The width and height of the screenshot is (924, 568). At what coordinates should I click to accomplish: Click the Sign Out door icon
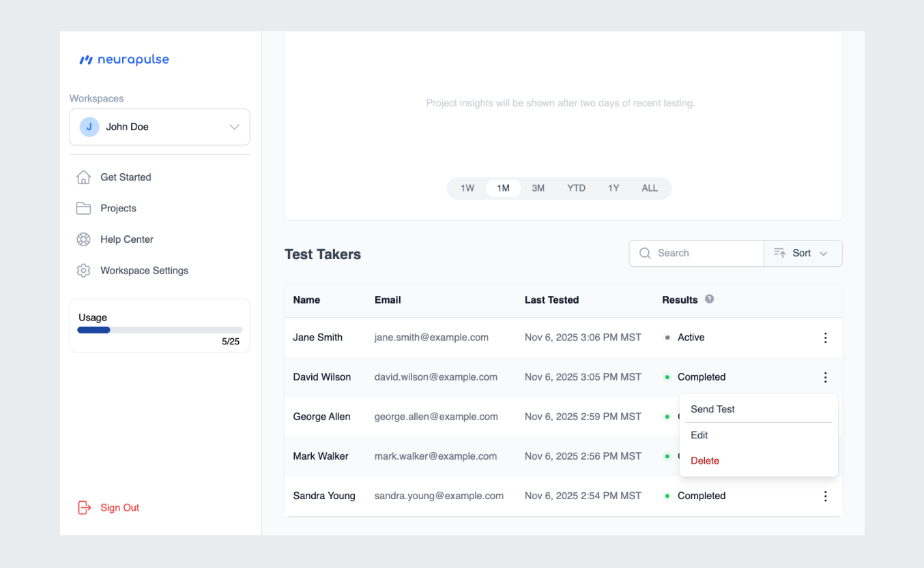(84, 508)
